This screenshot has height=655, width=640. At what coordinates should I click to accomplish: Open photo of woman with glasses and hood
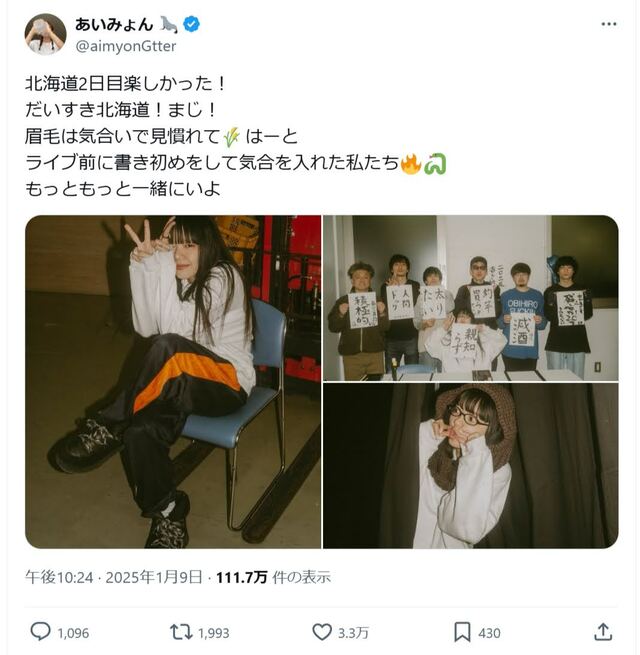[x=471, y=466]
